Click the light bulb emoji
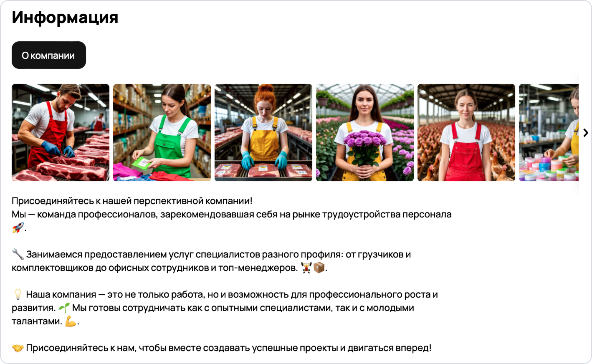This screenshot has width=592, height=364. tap(18, 294)
